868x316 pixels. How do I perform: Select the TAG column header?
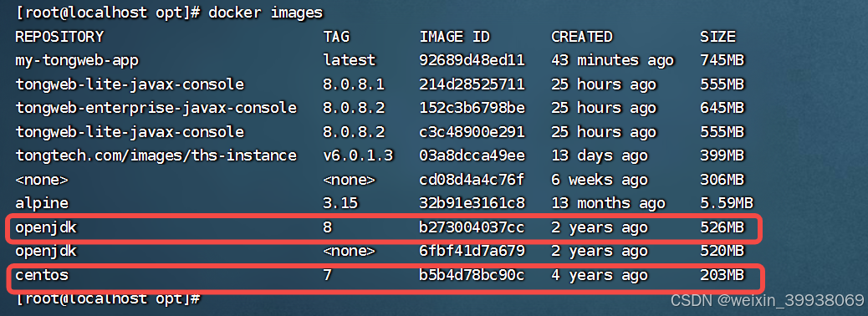336,37
